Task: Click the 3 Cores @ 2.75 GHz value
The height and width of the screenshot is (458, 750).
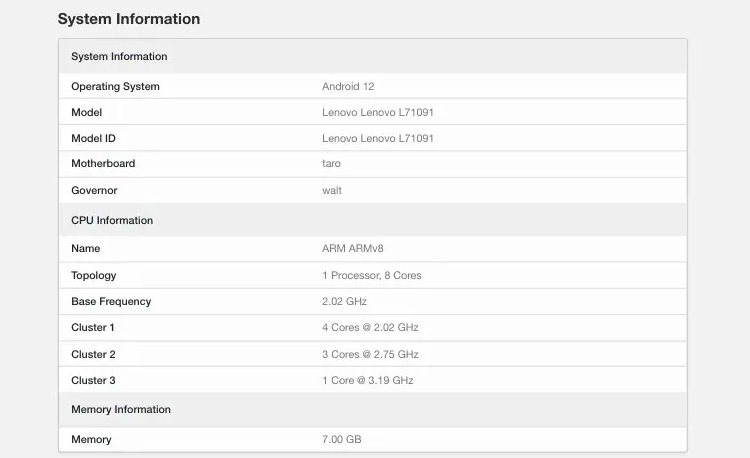Action: coord(370,355)
